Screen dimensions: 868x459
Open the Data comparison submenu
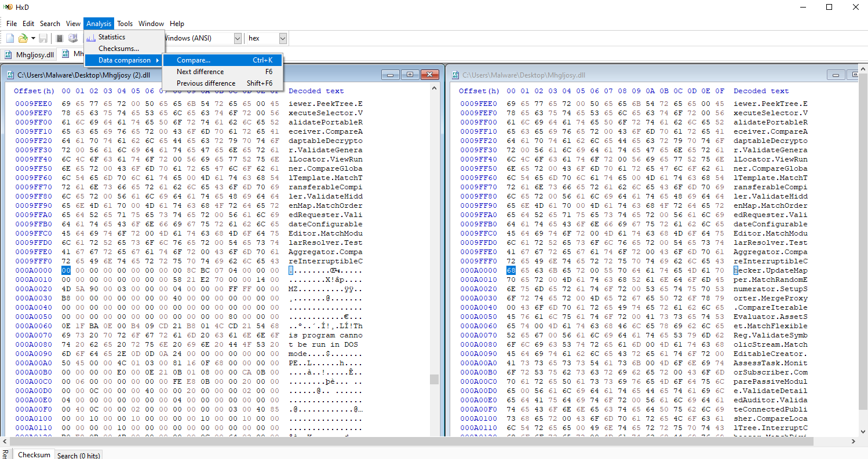tap(125, 60)
